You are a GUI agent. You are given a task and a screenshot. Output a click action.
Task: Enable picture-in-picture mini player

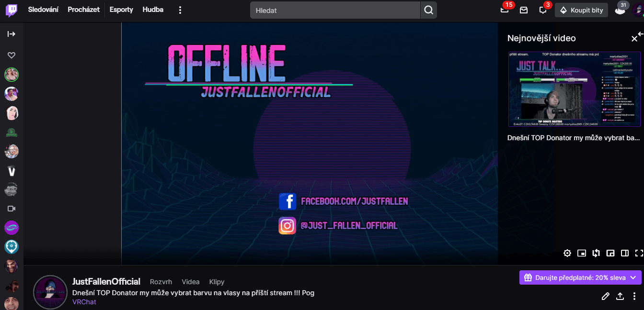(581, 253)
